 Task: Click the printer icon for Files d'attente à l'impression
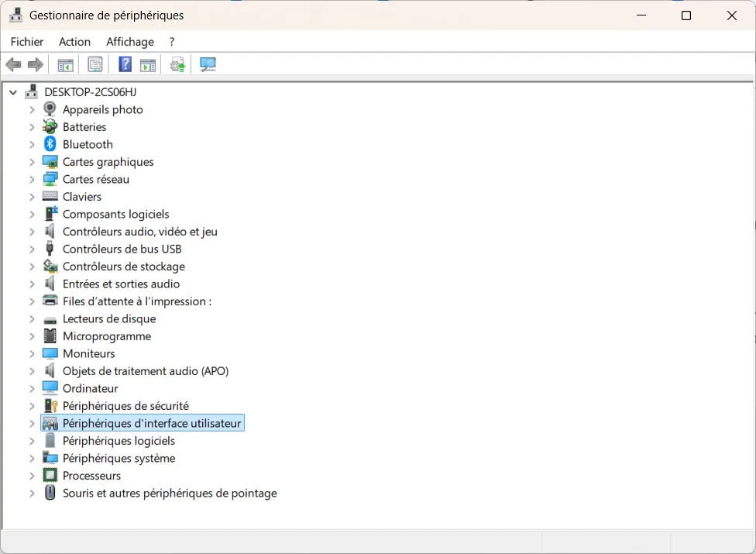coord(50,301)
